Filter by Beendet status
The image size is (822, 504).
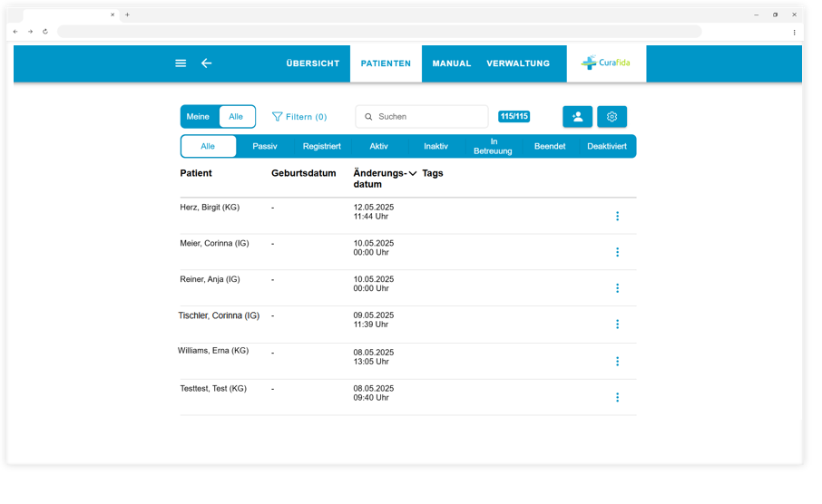click(550, 146)
